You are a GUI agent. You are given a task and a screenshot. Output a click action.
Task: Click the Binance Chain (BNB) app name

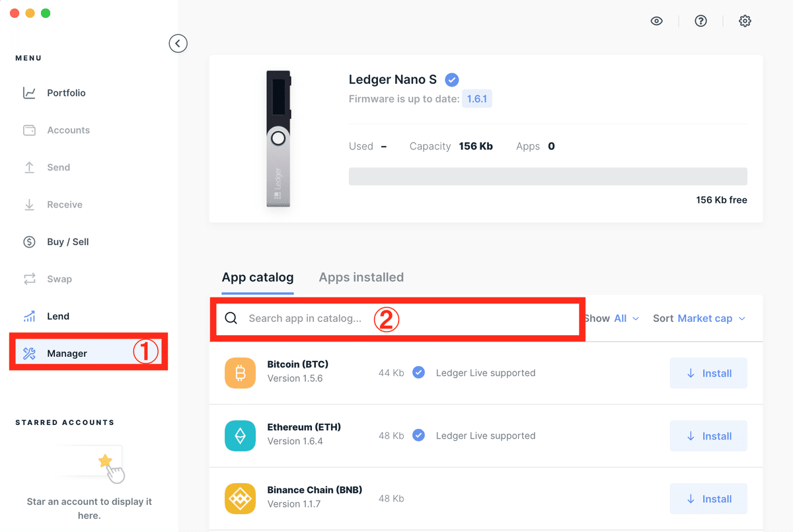pyautogui.click(x=315, y=490)
